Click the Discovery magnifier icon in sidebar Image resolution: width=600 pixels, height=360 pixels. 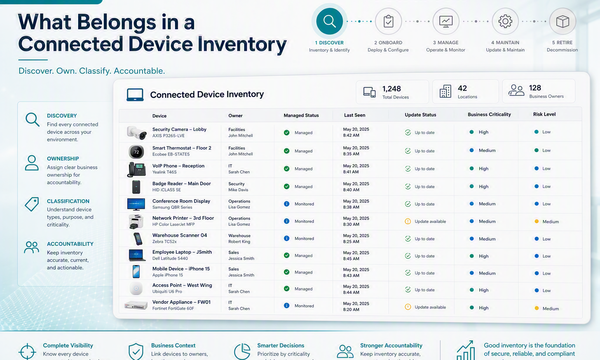pyautogui.click(x=32, y=119)
